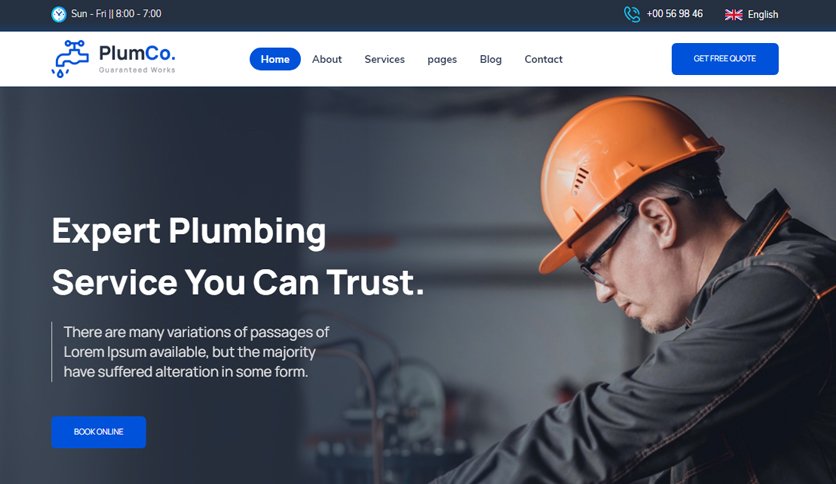Screen dimensions: 836x484
Task: Click the GET FREE QUOTE button
Action: [725, 59]
